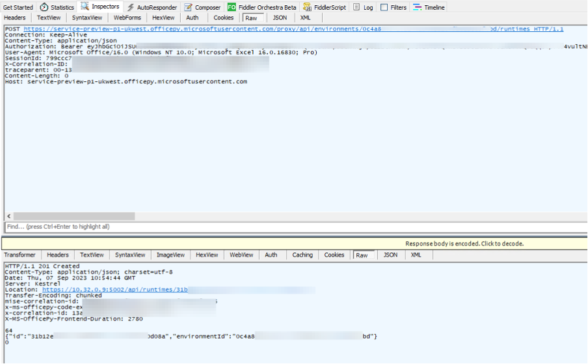Click 'Transfer-Encoding: chunked' header line
This screenshot has height=364, width=588.
tap(53, 295)
